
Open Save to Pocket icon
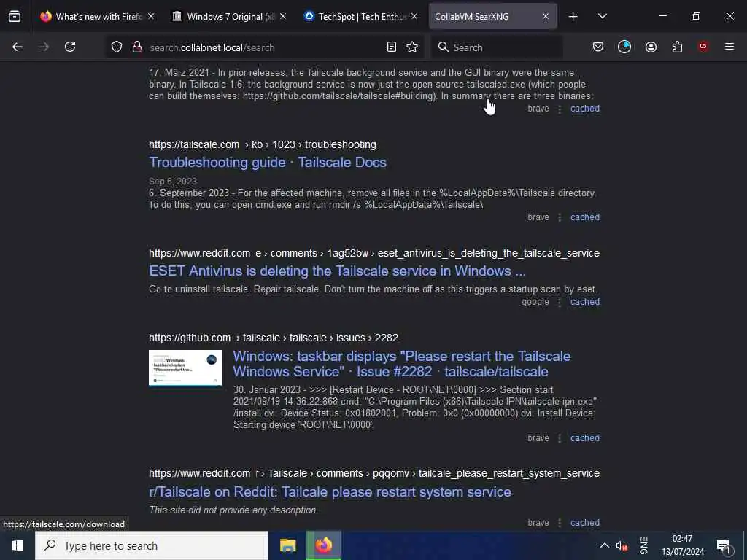coord(598,47)
